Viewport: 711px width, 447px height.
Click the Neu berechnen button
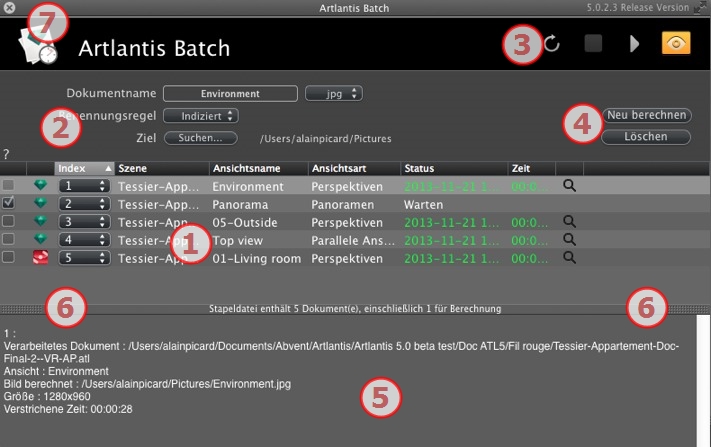[x=647, y=115]
